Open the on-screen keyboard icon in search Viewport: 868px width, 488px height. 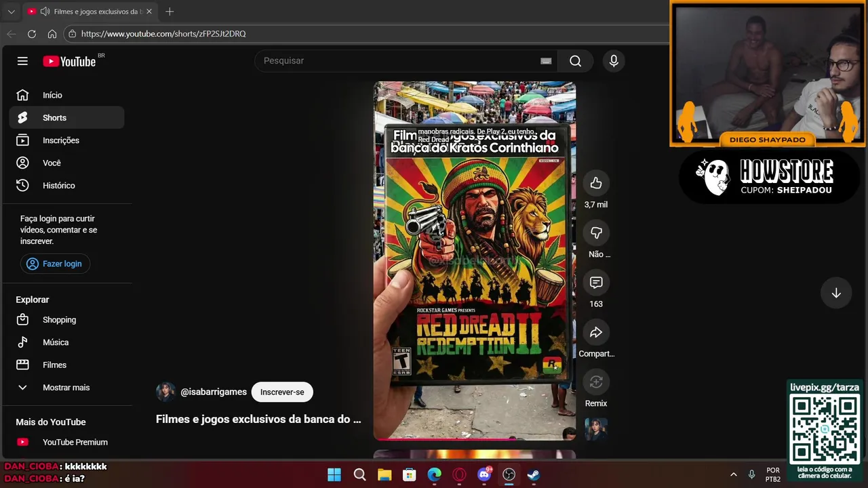coord(546,61)
